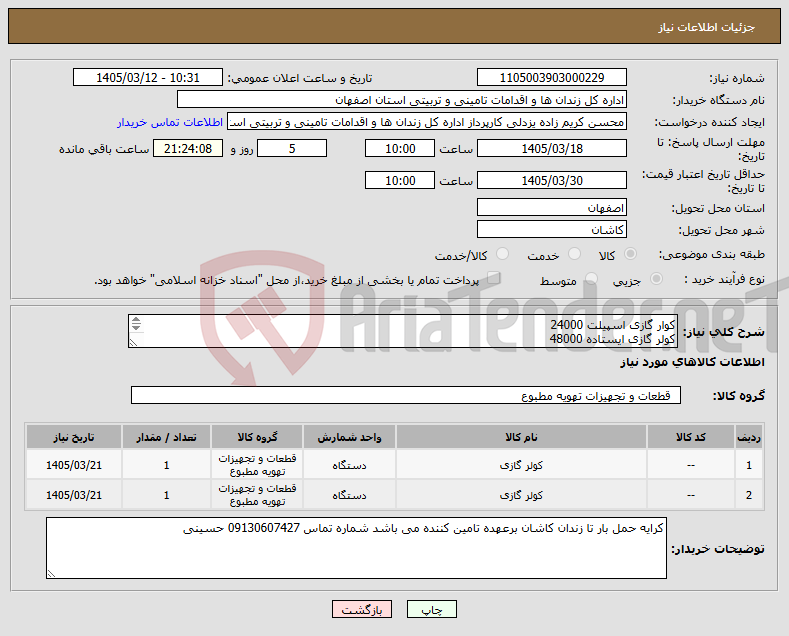Click کولر گازی in row 1
Viewport: 789px width, 636px height.
coord(521,465)
